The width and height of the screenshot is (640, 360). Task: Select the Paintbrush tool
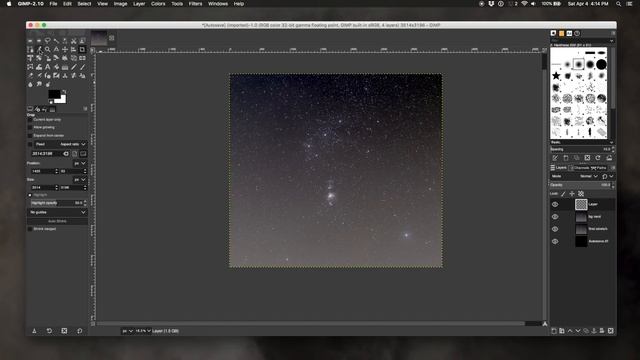(82, 67)
